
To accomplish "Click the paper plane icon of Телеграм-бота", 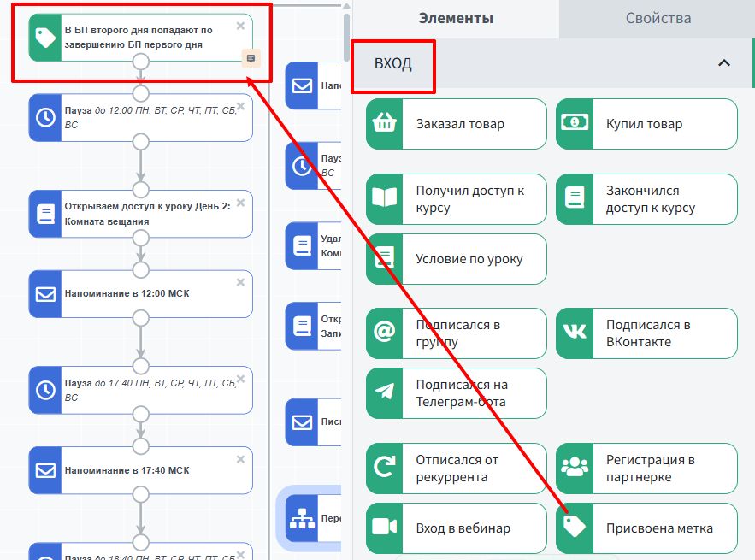I will pos(384,392).
